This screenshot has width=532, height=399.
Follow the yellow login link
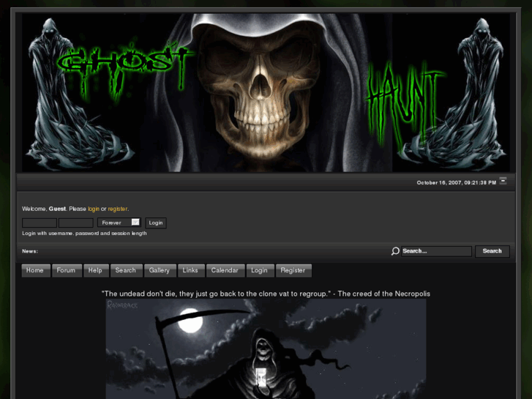[x=94, y=209]
